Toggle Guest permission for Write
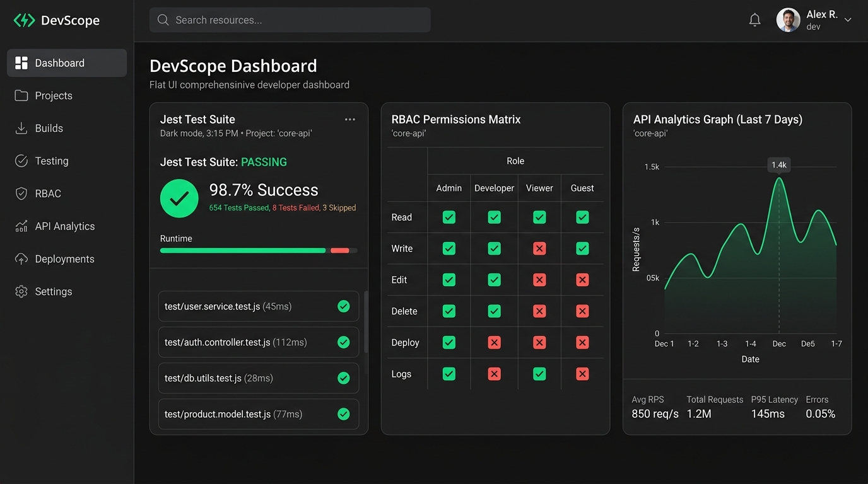Image resolution: width=868 pixels, height=484 pixels. [x=582, y=248]
